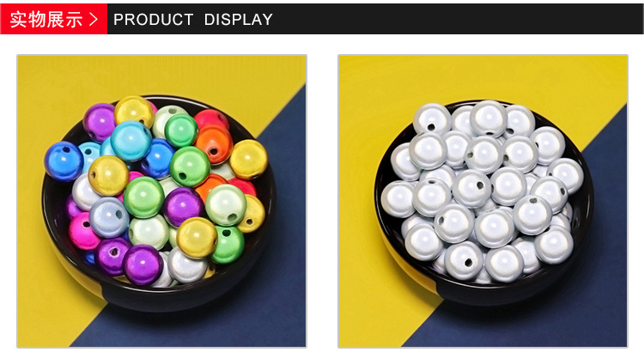The height and width of the screenshot is (352, 644).
Task: Click the chevron arrow after 实物展示
Action: (94, 19)
